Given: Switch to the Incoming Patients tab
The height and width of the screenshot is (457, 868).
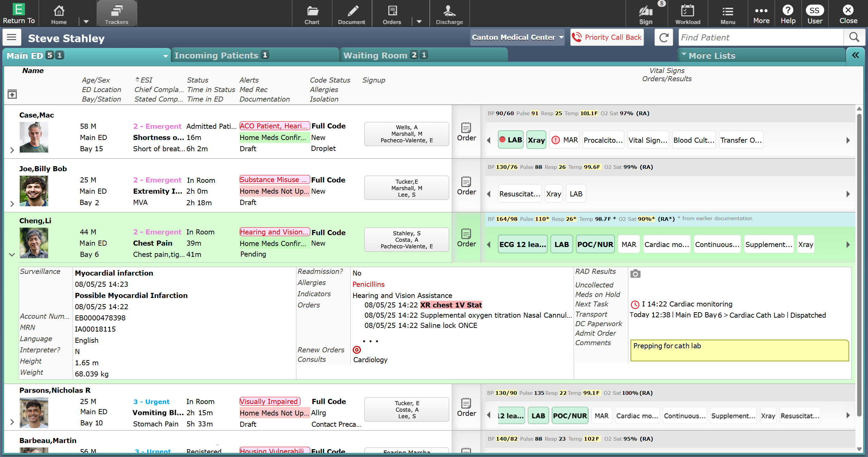Looking at the screenshot, I should [x=255, y=55].
